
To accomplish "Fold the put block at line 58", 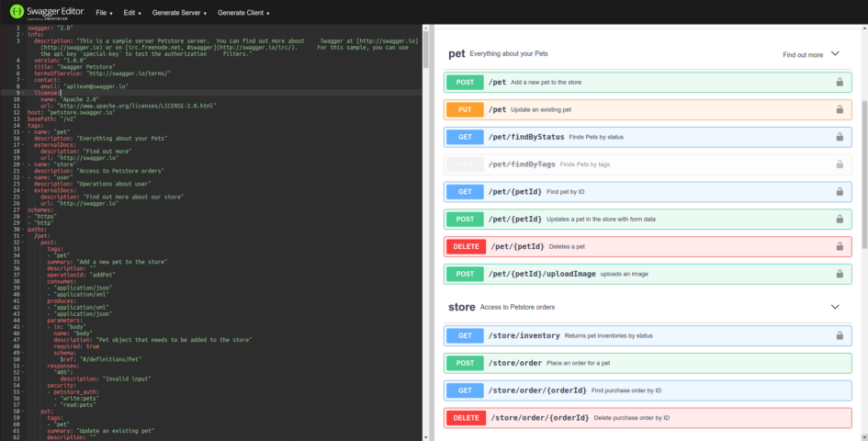I will [x=23, y=412].
